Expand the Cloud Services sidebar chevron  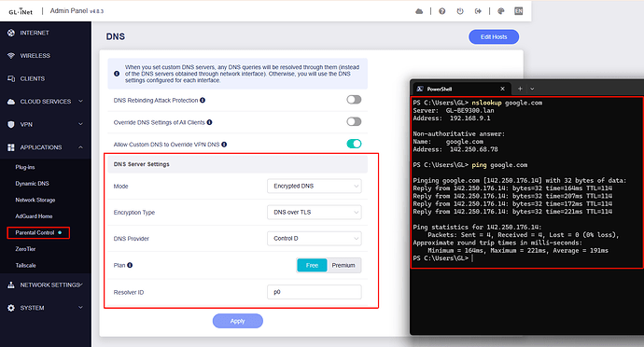pos(80,101)
